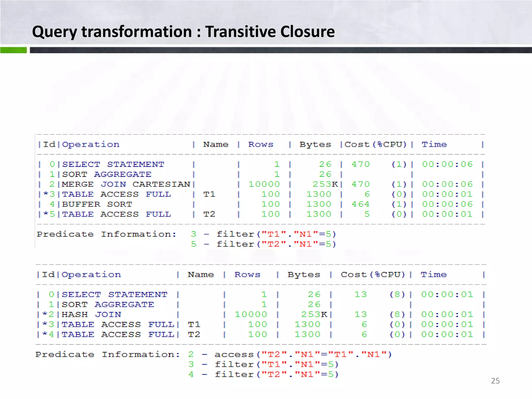This screenshot has width=532, height=399.
Task: Click 'TABLE ACCESS FULL' for T2 in first plan
Action: click(116, 214)
